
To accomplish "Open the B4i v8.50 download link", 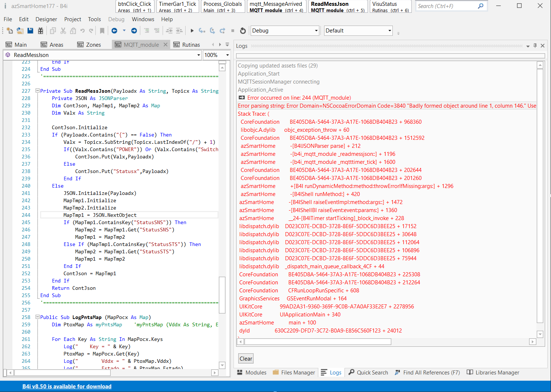I will [x=67, y=387].
